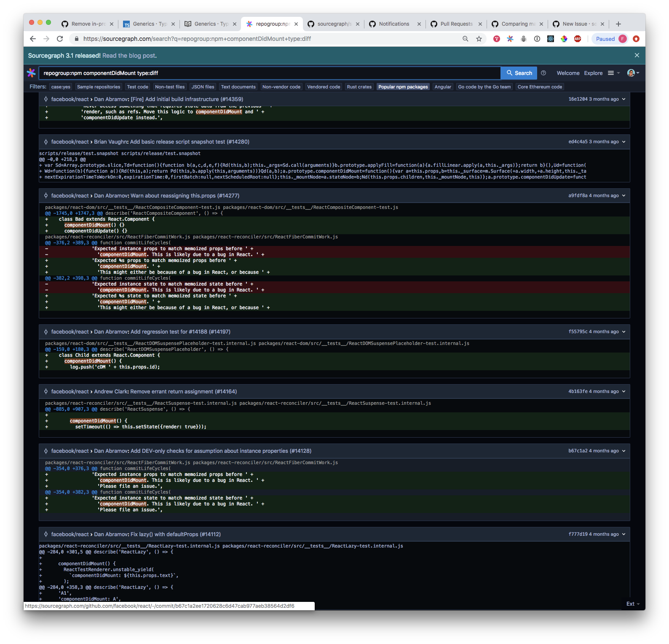Click commit icon for Fix lazy() with defaultProps
Viewport: 669px width, 644px height.
click(x=46, y=534)
